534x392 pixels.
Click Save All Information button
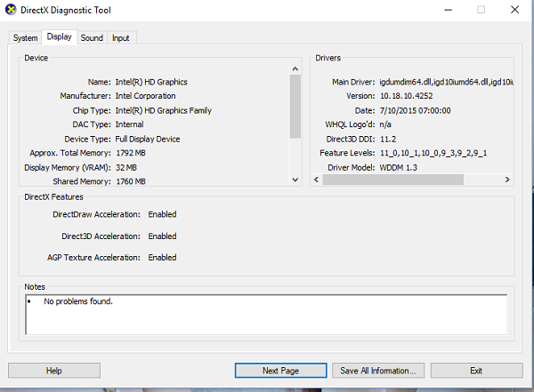[376, 371]
